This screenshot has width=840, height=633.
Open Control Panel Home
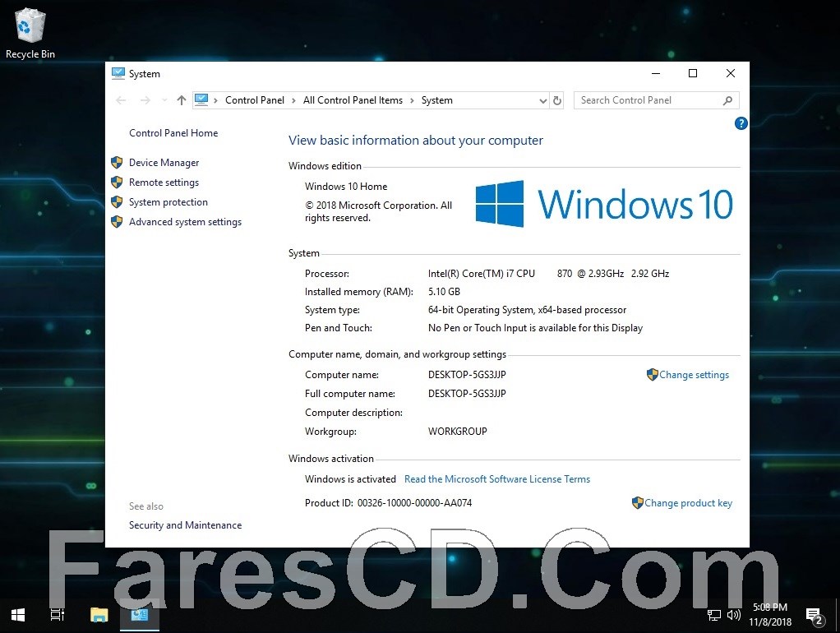(173, 133)
